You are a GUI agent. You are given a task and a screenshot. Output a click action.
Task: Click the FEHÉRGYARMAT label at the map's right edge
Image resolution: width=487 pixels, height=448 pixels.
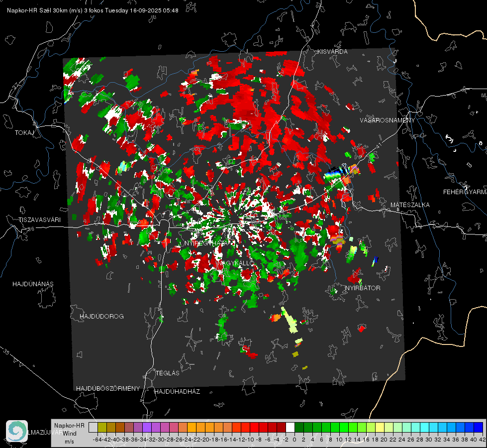tap(465, 192)
